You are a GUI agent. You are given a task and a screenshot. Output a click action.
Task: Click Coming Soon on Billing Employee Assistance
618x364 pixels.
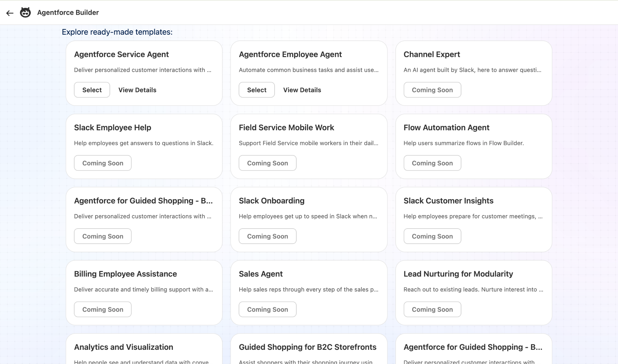click(103, 309)
